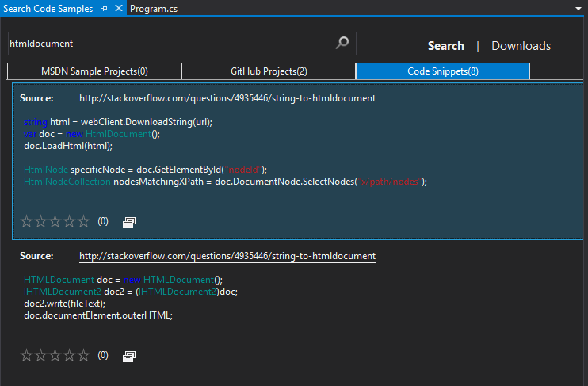The width and height of the screenshot is (588, 386).
Task: Open first snippet's stackoverflow source link
Action: pos(227,98)
